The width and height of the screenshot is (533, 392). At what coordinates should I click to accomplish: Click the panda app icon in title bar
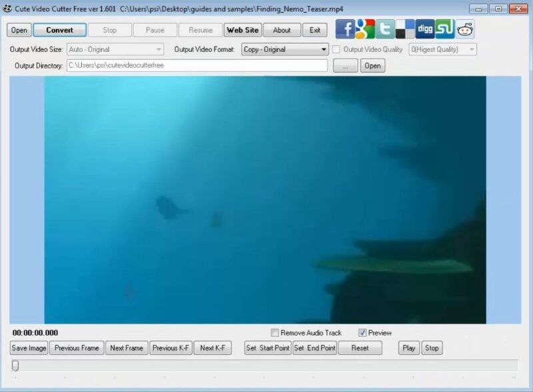coord(7,9)
